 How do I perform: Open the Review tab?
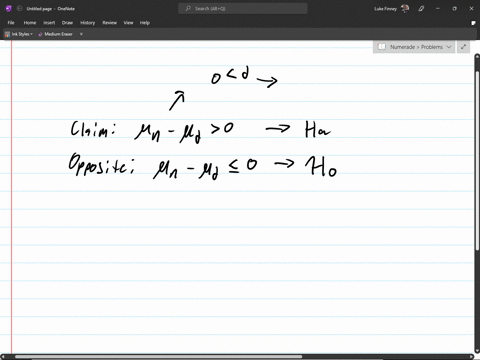pos(109,23)
